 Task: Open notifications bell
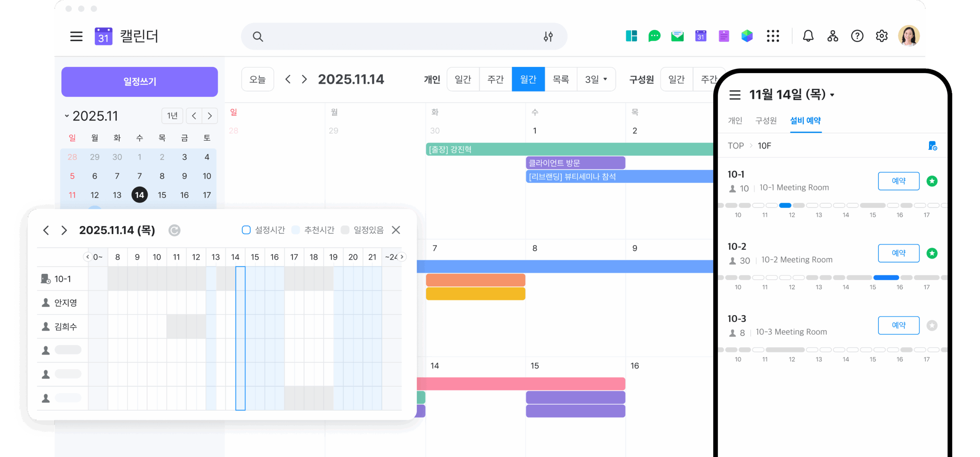pos(808,36)
